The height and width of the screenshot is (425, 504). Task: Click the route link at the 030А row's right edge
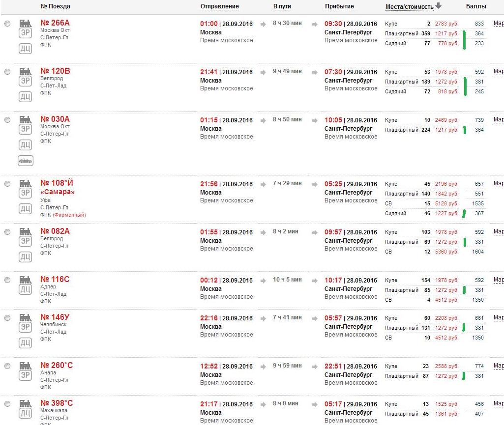(499, 120)
